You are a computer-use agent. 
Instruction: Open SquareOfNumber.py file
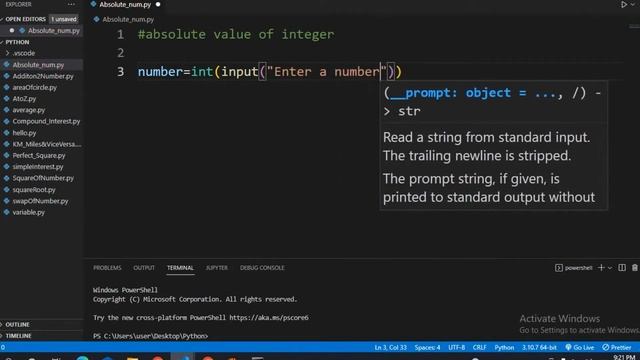[x=43, y=178]
